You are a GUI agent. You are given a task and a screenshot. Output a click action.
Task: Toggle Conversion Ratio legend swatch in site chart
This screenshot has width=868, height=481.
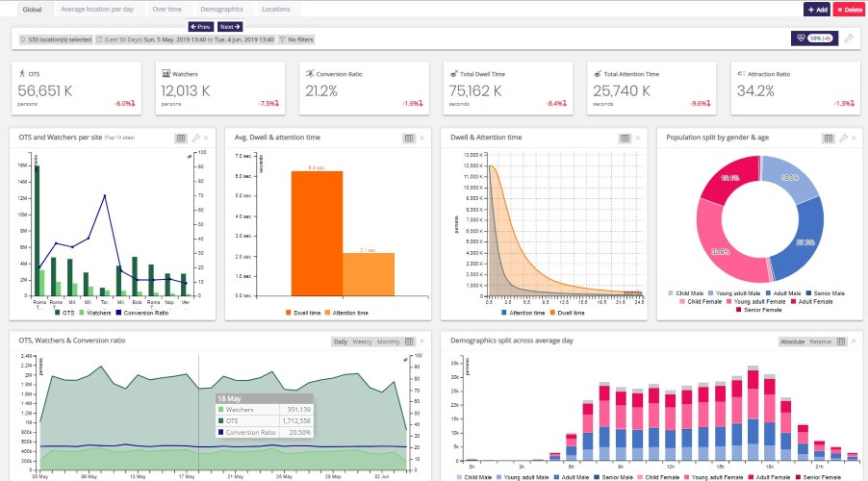[119, 312]
